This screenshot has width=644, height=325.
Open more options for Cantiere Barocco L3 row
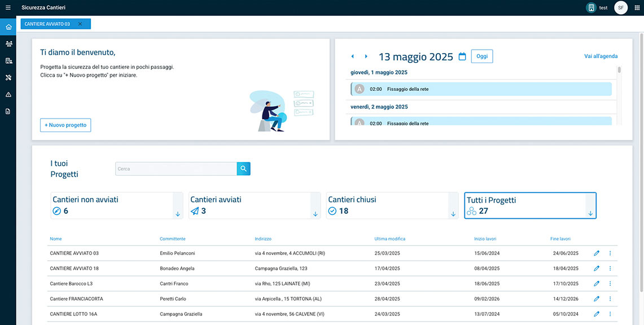610,284
